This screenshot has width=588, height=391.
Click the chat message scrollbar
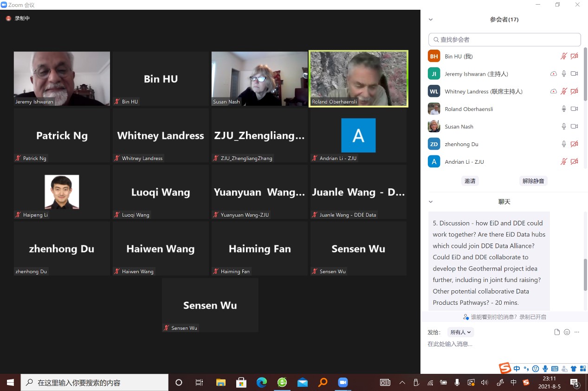point(585,275)
